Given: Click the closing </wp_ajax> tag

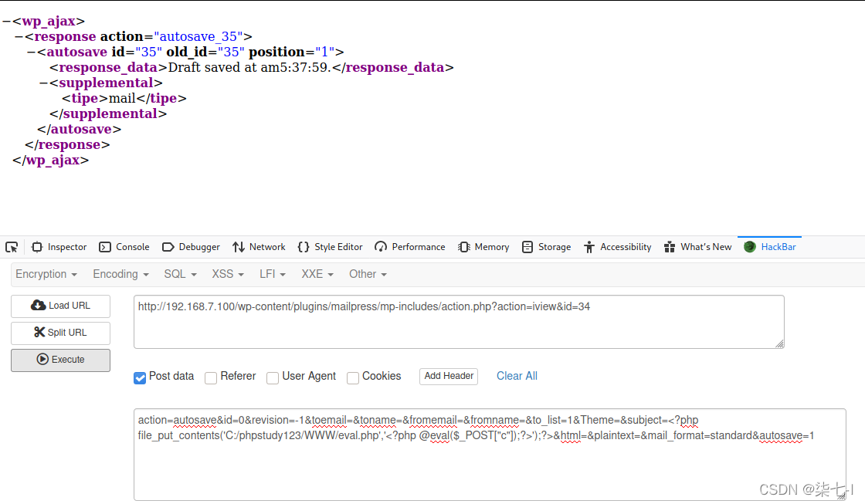Looking at the screenshot, I should coord(50,160).
